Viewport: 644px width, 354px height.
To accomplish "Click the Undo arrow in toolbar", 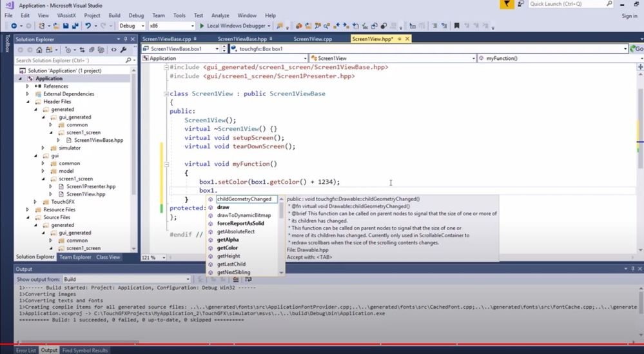I will pos(88,26).
